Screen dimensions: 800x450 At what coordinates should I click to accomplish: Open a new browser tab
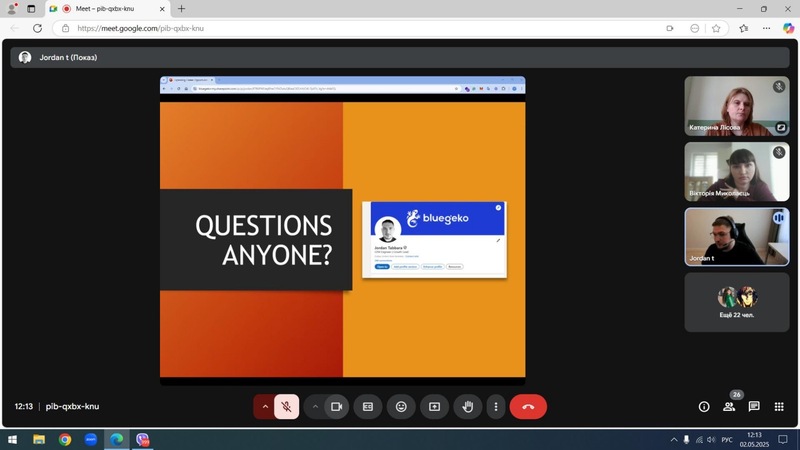(x=181, y=9)
